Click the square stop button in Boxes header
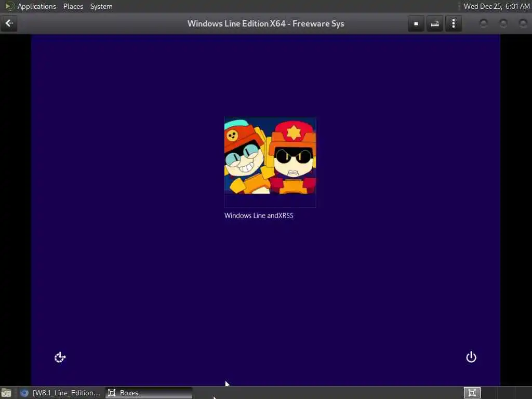This screenshot has height=399, width=532. pos(416,24)
